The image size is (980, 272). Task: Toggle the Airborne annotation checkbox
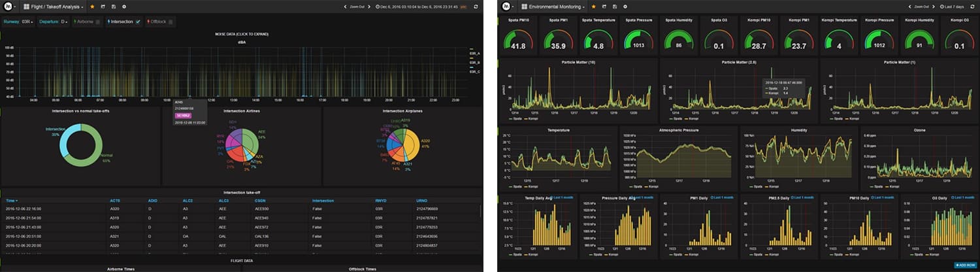pyautogui.click(x=98, y=22)
